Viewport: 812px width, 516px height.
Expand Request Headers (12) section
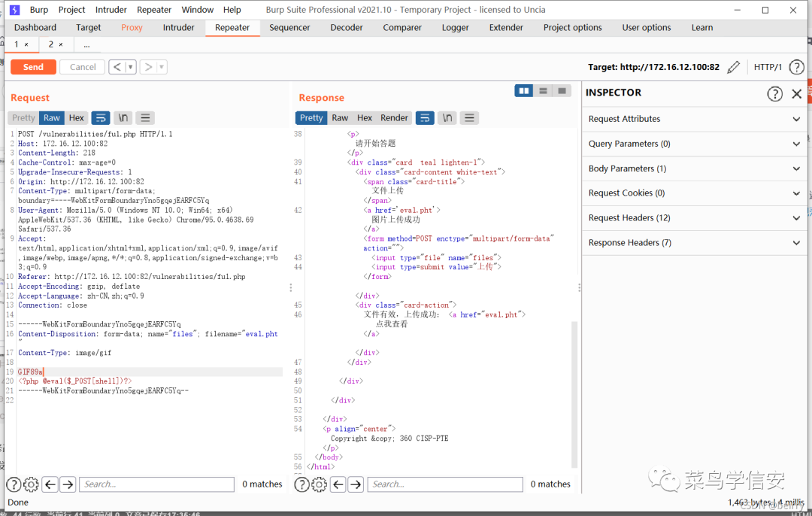point(694,218)
